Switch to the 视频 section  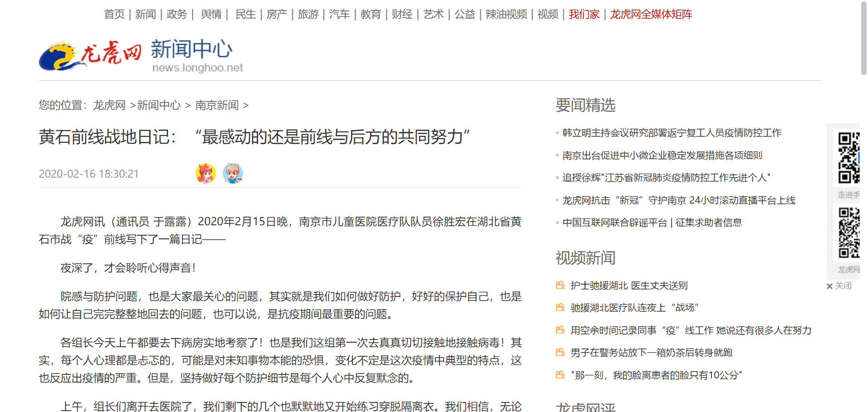(547, 14)
